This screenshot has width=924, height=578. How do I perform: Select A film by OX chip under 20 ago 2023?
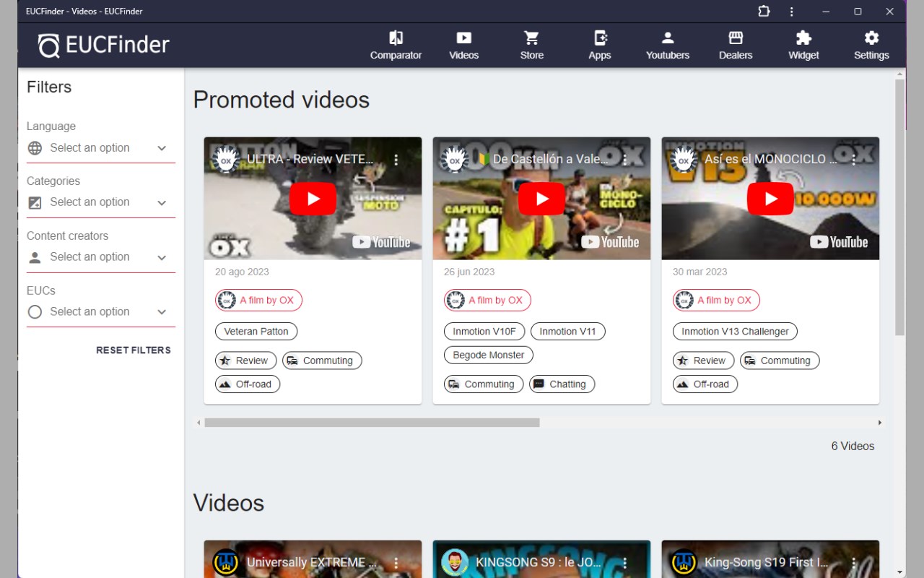[x=258, y=301]
